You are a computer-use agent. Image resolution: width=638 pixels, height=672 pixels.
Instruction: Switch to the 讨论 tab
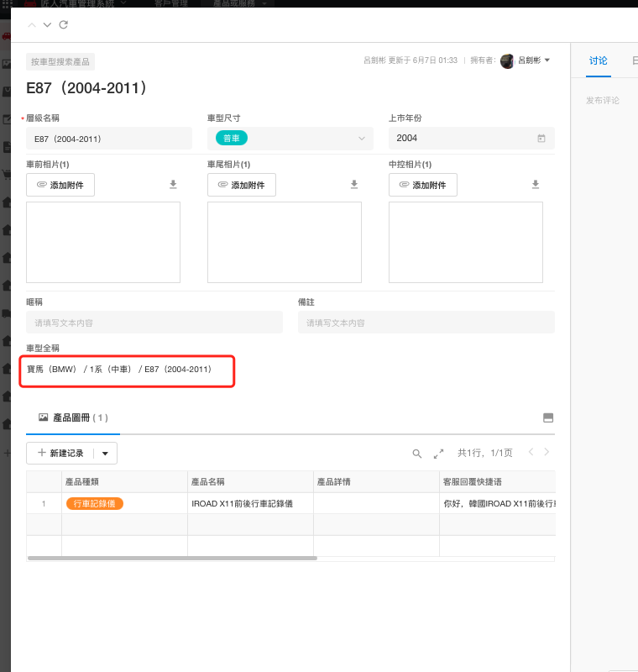click(x=598, y=60)
